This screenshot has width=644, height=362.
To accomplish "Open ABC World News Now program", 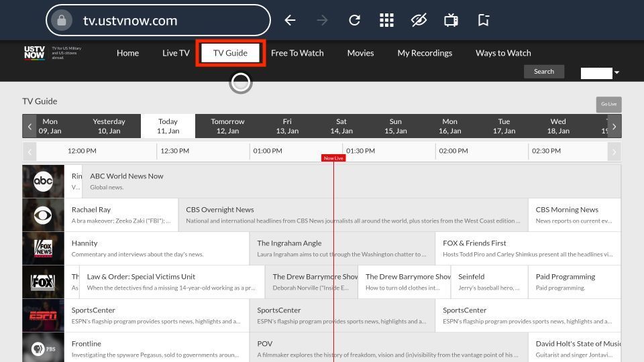I will pyautogui.click(x=352, y=182).
